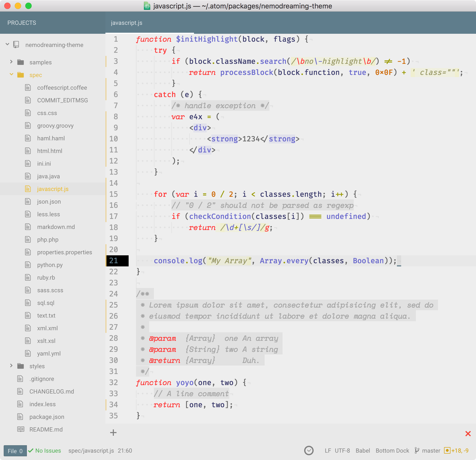
Task: Click the styles folder icon
Action: pos(21,366)
